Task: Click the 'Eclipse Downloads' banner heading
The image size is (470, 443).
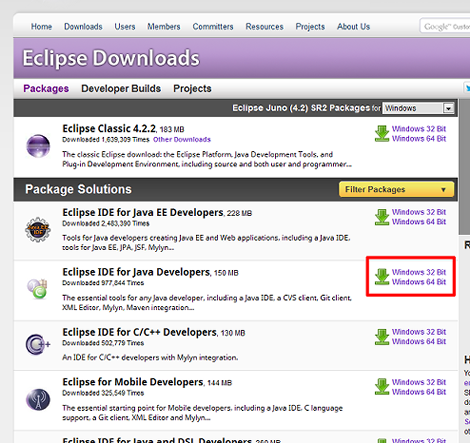Action: [111, 58]
